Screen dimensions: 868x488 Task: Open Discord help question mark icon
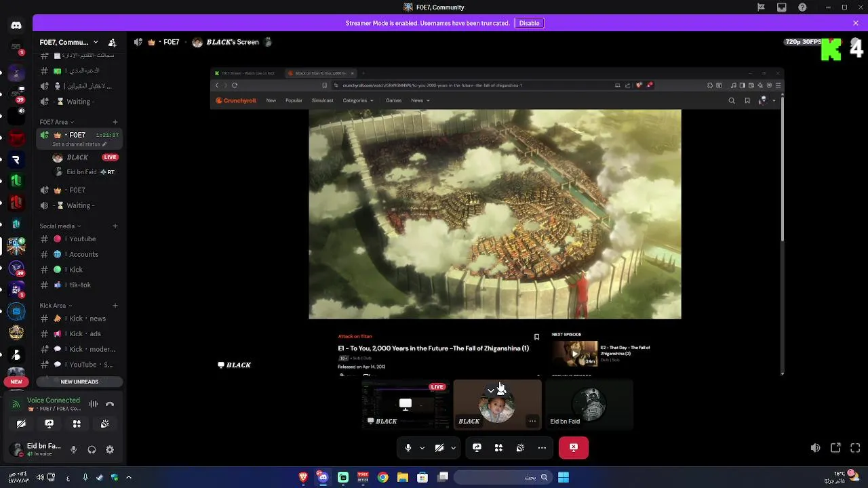(802, 7)
